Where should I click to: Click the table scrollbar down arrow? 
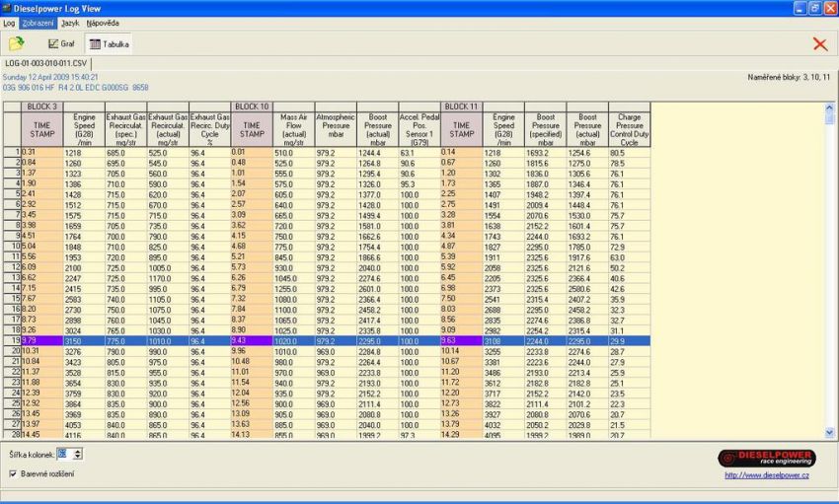(x=829, y=432)
